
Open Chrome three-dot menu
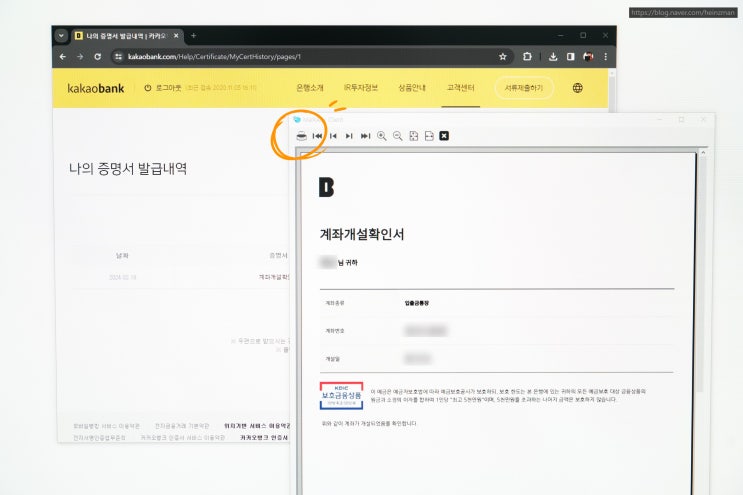tap(606, 56)
